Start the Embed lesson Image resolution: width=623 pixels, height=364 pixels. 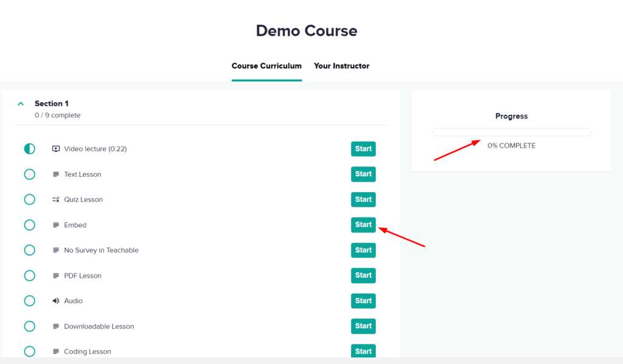[x=363, y=225]
